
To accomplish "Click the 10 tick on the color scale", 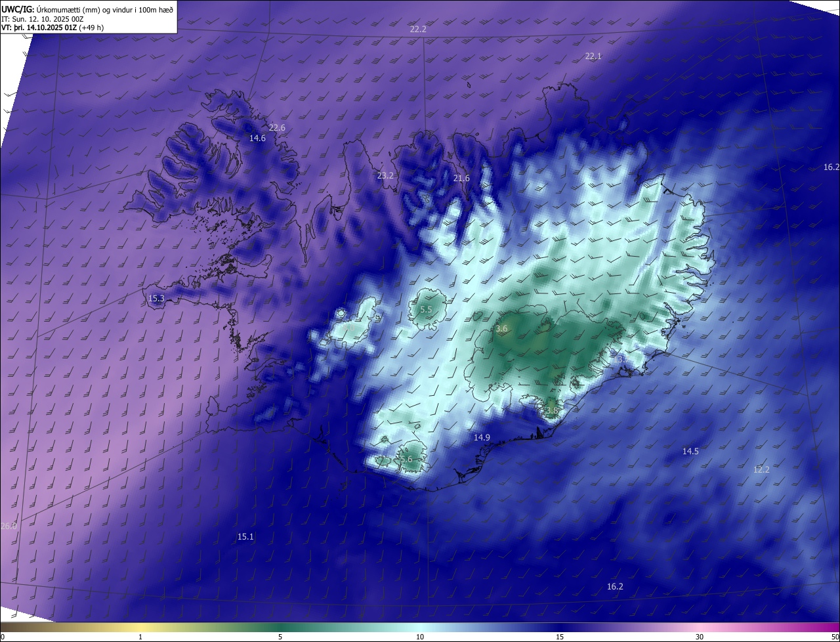I will (x=420, y=637).
